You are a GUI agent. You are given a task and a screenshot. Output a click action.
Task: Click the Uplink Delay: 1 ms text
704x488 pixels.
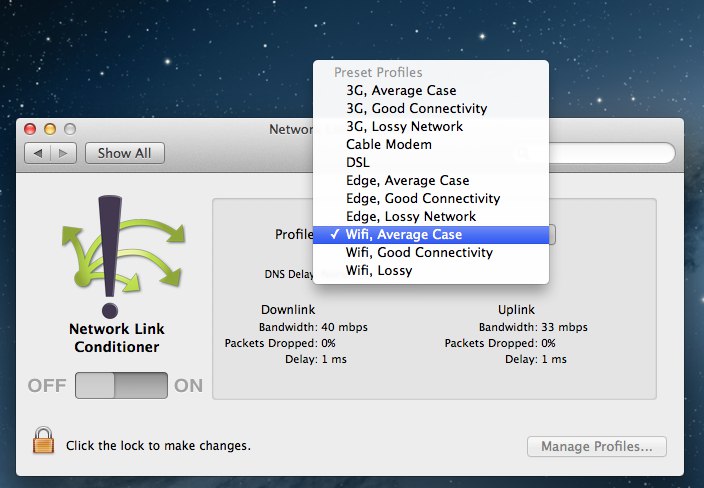tap(536, 359)
